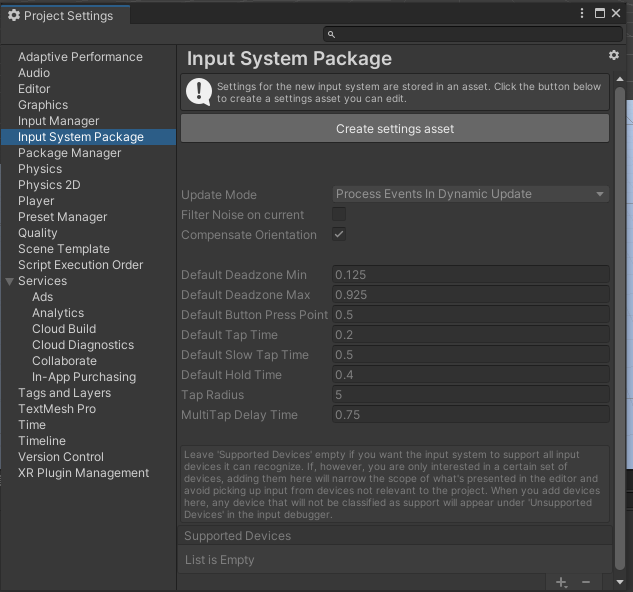Click the scroll down arrow of the settings panel

point(620,582)
